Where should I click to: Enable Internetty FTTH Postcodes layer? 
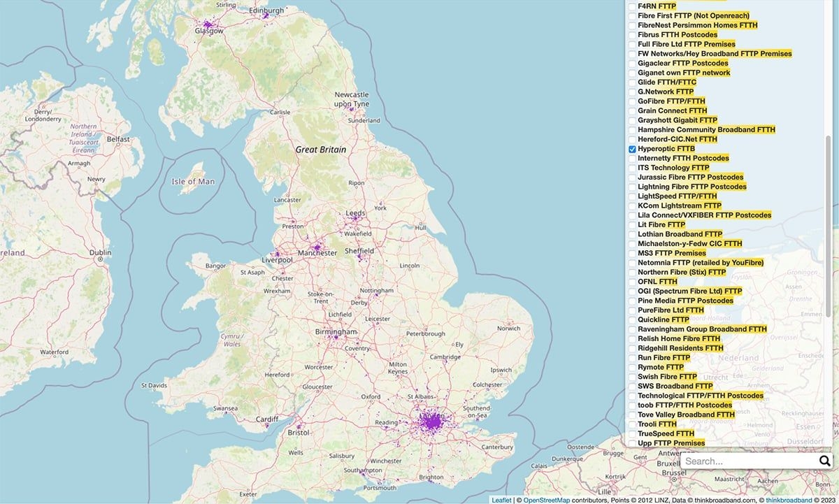(632, 159)
